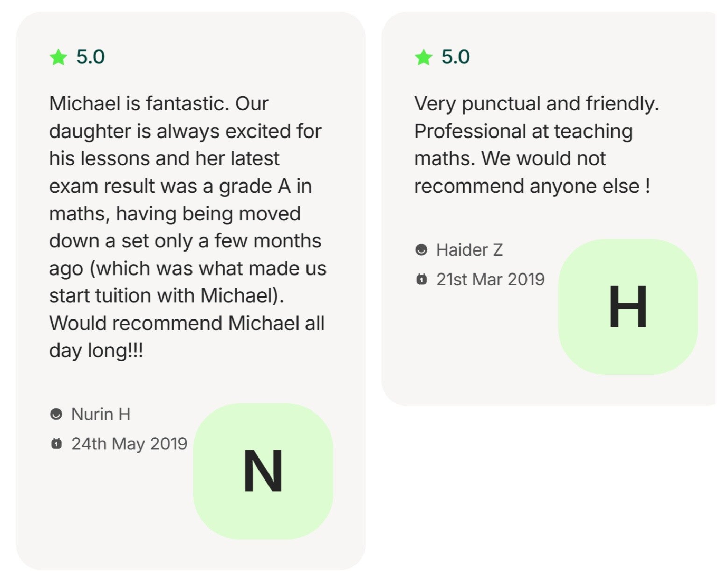Click "Would recommend Michael all" text line
The width and height of the screenshot is (728, 582).
click(x=187, y=323)
